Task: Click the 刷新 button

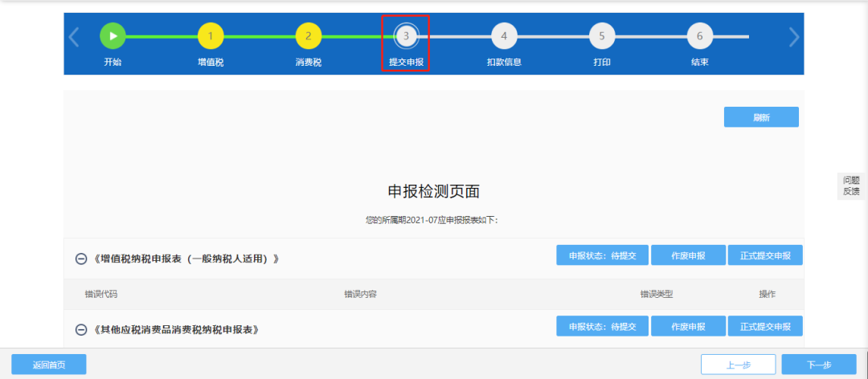Action: point(761,116)
